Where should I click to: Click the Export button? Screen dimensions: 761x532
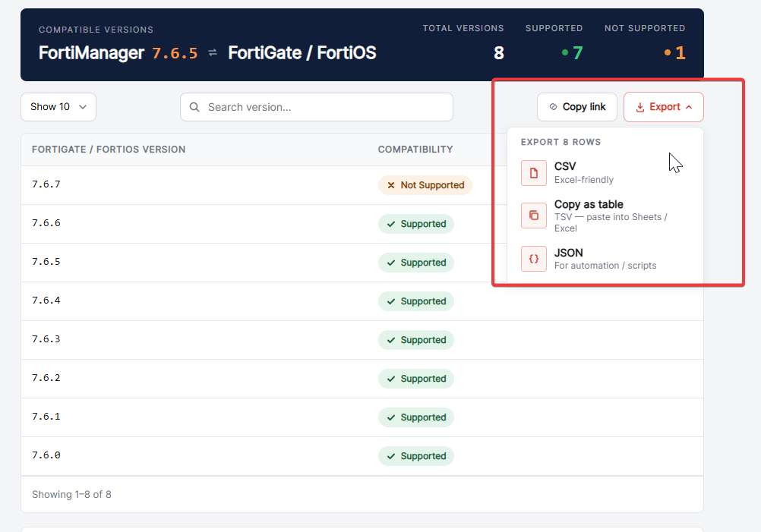[x=664, y=107]
